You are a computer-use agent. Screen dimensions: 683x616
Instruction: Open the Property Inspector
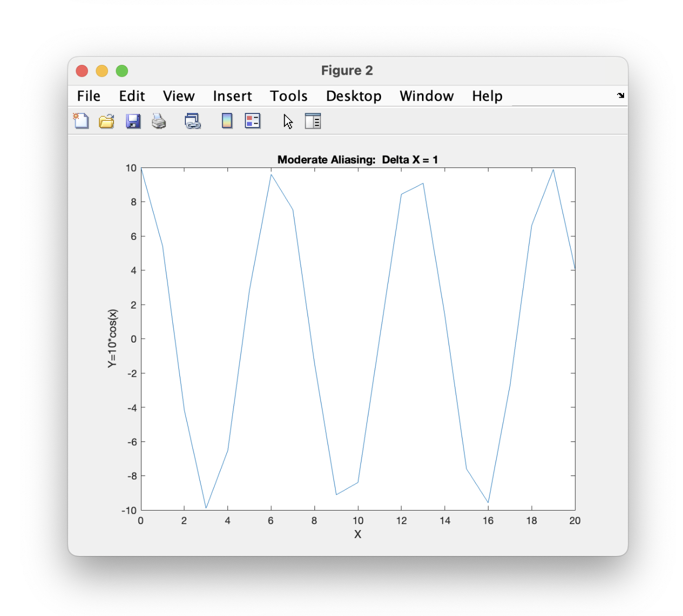tap(313, 121)
